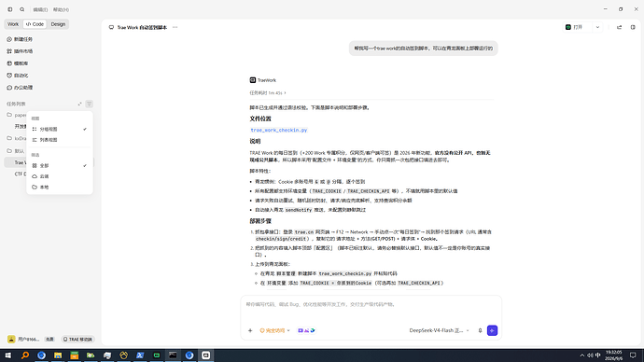The width and height of the screenshot is (644, 362).
Task: Toggle the right side panel icon
Action: (x=633, y=27)
